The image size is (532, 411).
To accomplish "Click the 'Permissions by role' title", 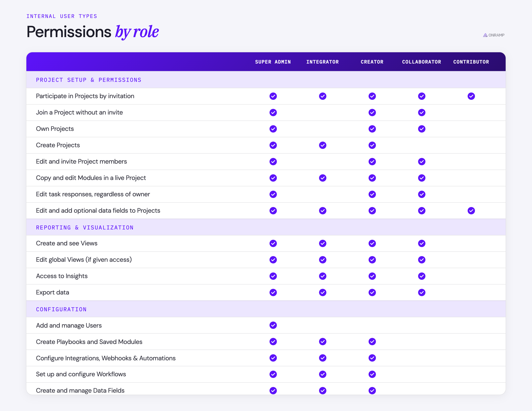I will 93,32.
